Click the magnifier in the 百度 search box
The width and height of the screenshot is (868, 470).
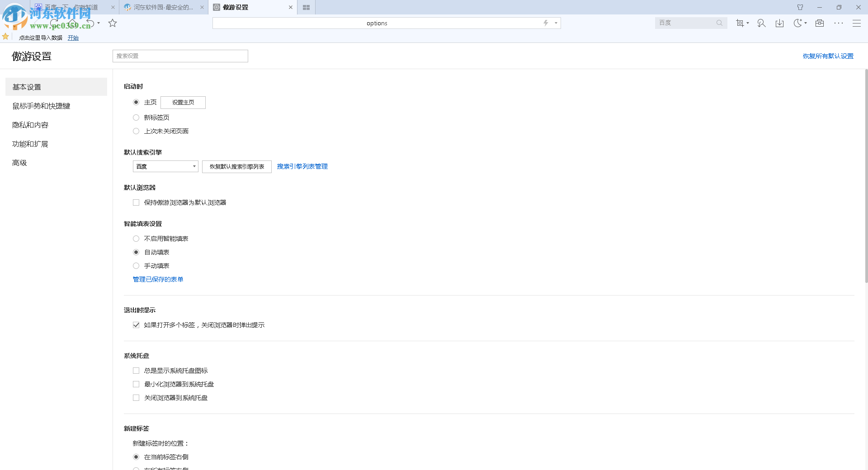(719, 23)
